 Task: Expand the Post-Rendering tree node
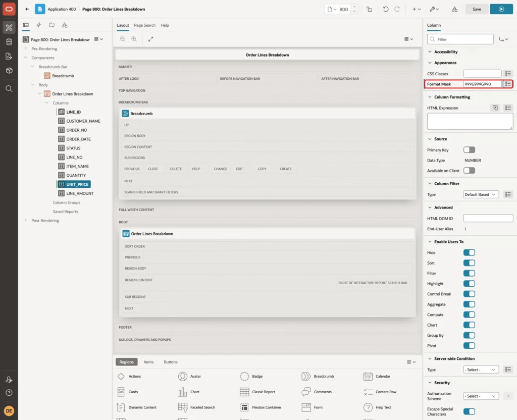click(26, 220)
